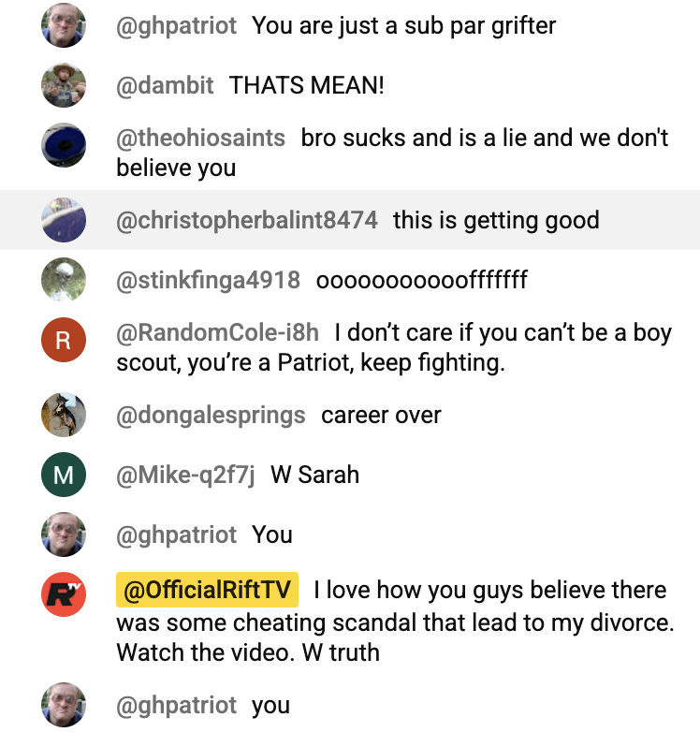Click dongalesprings' dog avatar
This screenshot has width=700, height=732.
tap(64, 415)
